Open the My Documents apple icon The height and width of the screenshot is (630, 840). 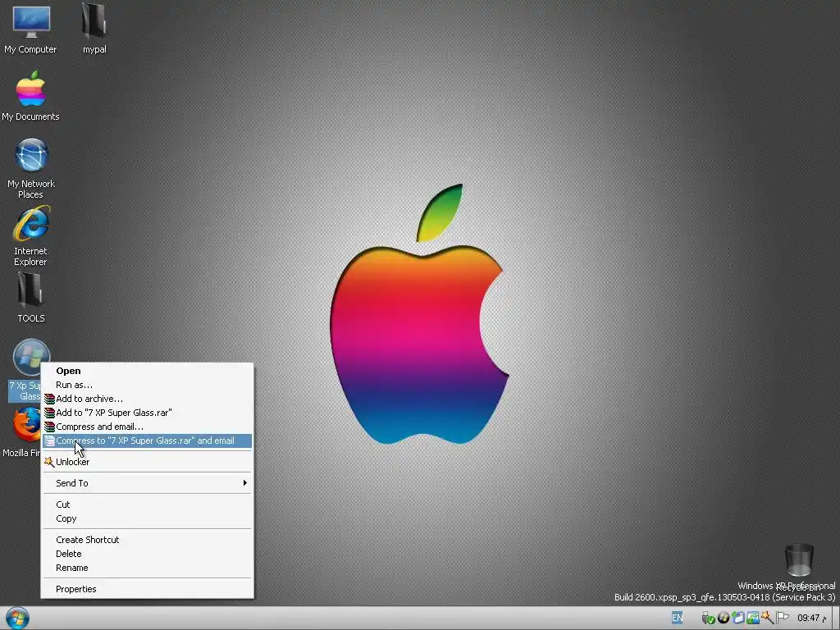pyautogui.click(x=30, y=96)
